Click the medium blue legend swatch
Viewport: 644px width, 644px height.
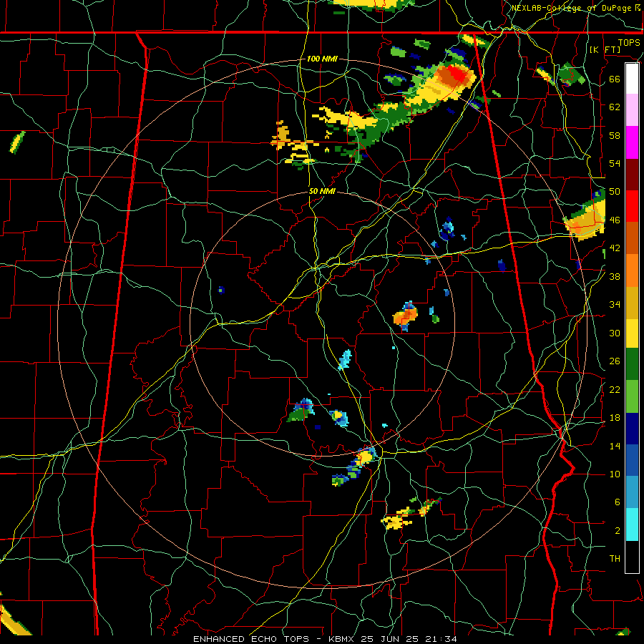pos(632,461)
